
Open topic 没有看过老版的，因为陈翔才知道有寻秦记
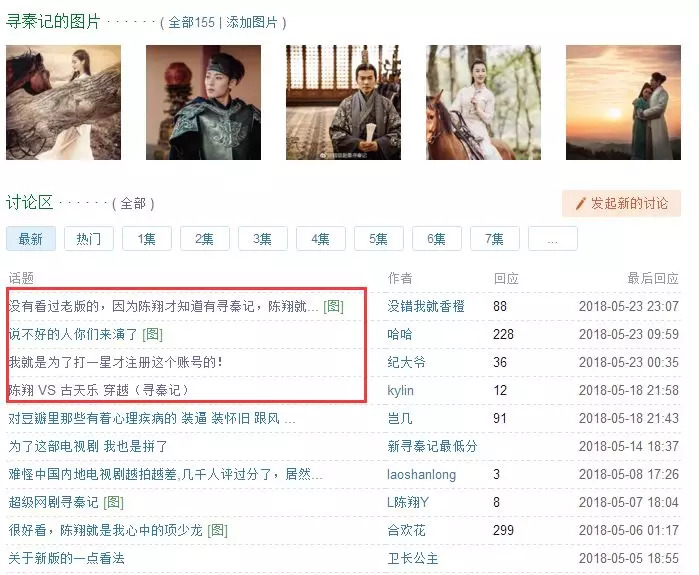(x=163, y=306)
